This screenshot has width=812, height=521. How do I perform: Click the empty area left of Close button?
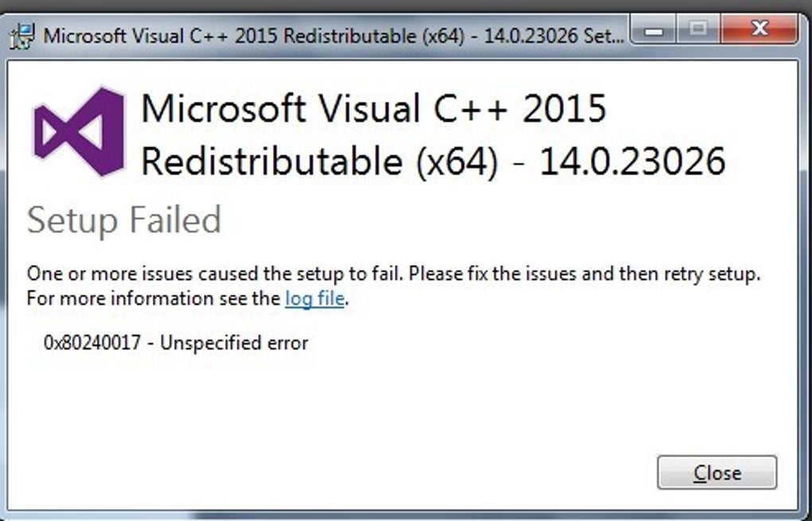pyautogui.click(x=478, y=472)
